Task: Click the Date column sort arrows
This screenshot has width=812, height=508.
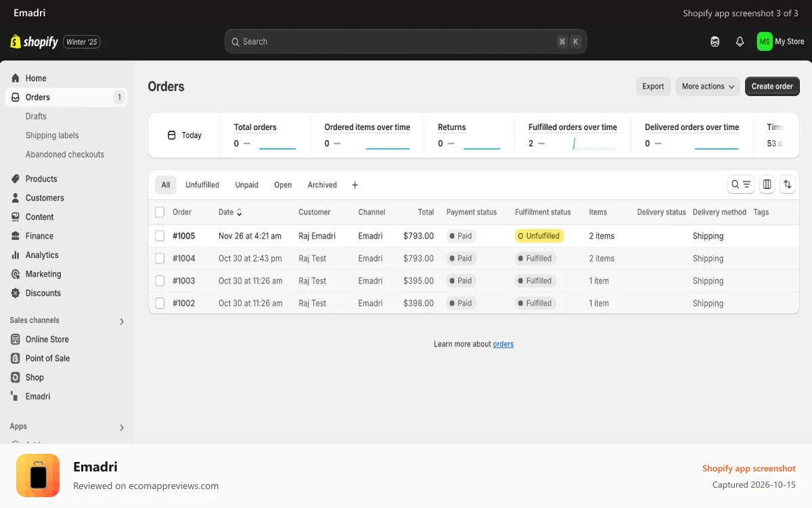Action: coord(239,213)
